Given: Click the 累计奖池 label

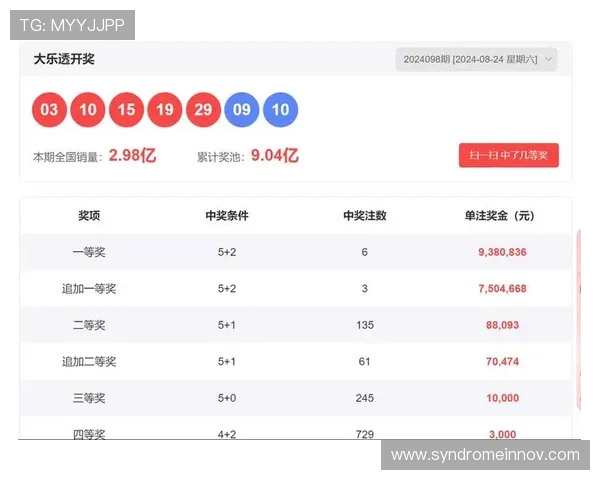Looking at the screenshot, I should (220, 157).
